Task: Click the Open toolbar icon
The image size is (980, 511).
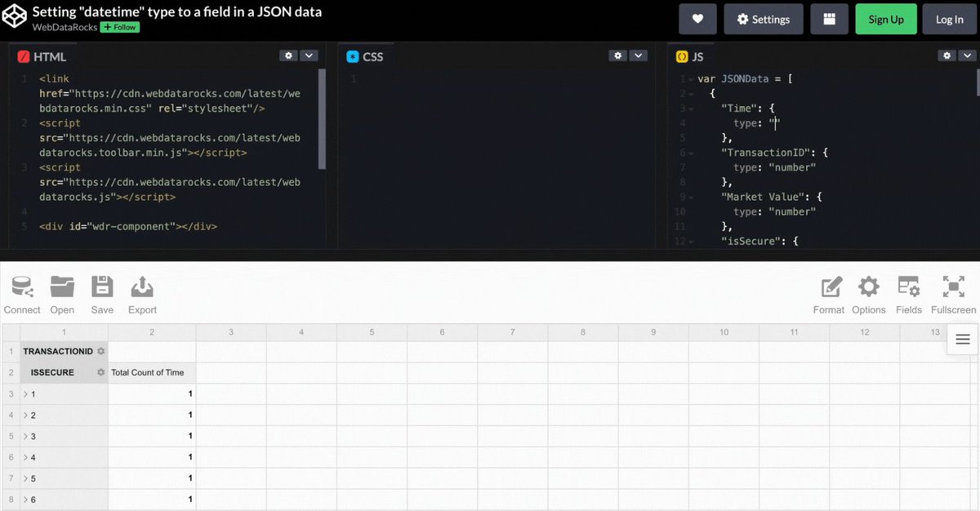Action: pyautogui.click(x=62, y=295)
